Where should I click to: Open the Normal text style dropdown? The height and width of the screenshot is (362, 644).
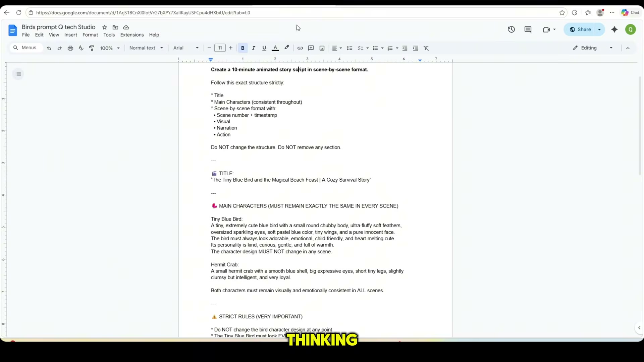(x=146, y=48)
